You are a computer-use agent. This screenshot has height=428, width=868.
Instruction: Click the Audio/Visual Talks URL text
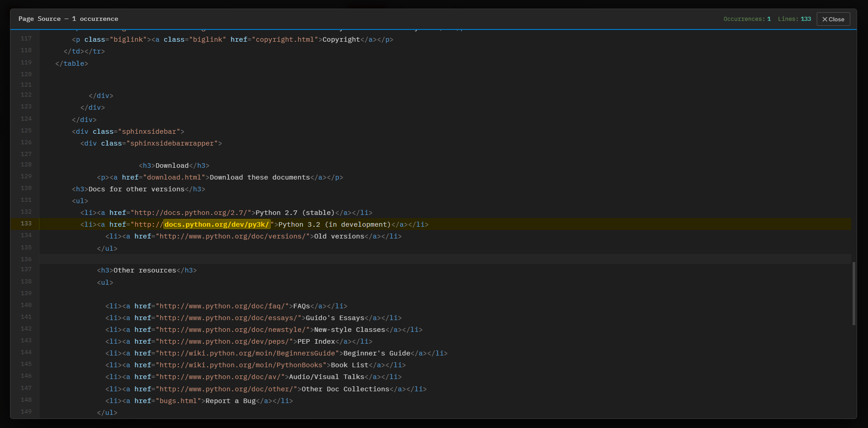[222, 377]
